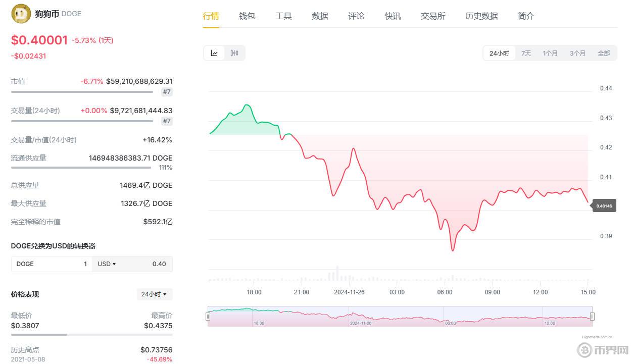Switch to candlestick chart icon
Image resolution: width=634 pixels, height=364 pixels.
pos(234,53)
